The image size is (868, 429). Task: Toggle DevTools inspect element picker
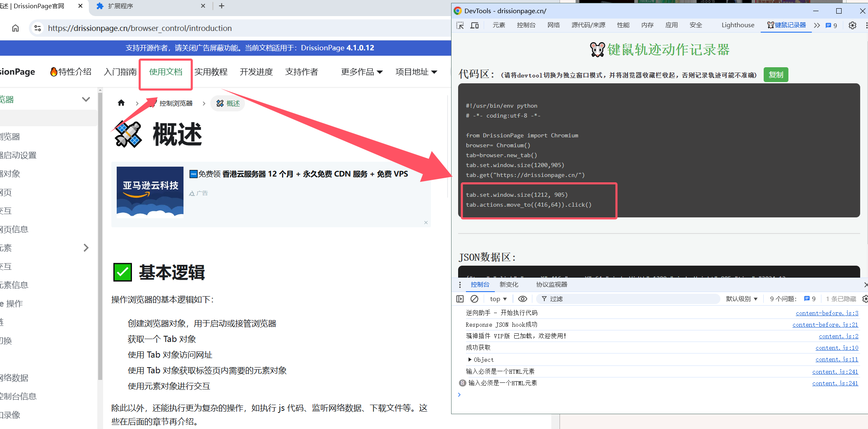pos(460,25)
